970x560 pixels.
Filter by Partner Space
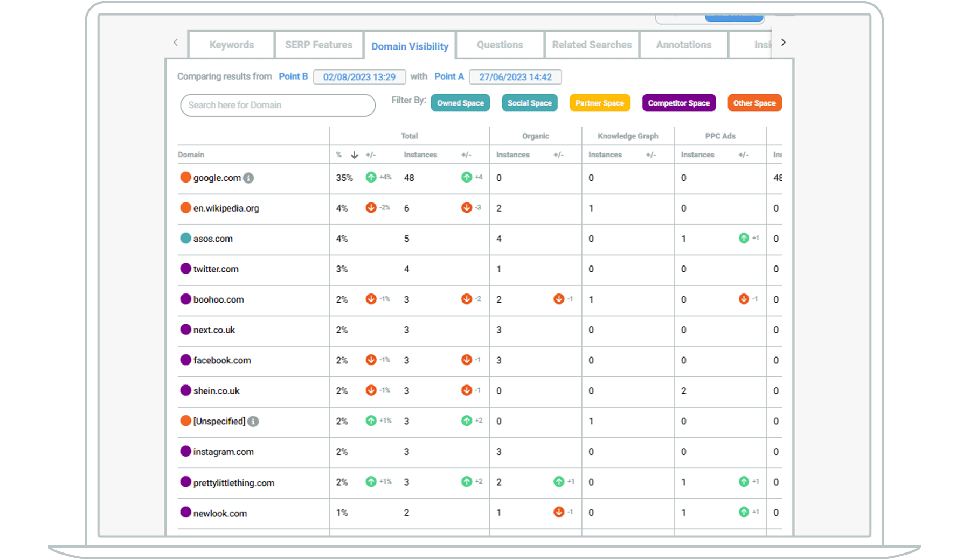click(599, 103)
